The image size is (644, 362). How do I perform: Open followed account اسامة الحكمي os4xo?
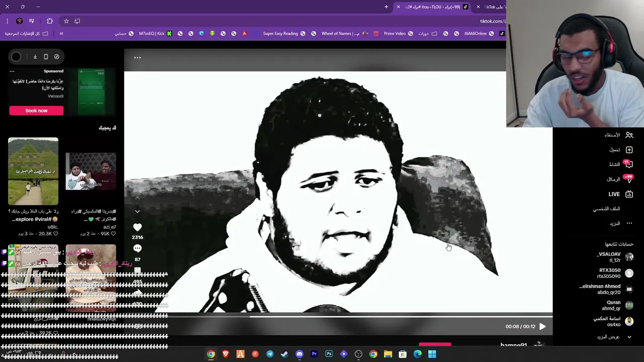tap(613, 321)
